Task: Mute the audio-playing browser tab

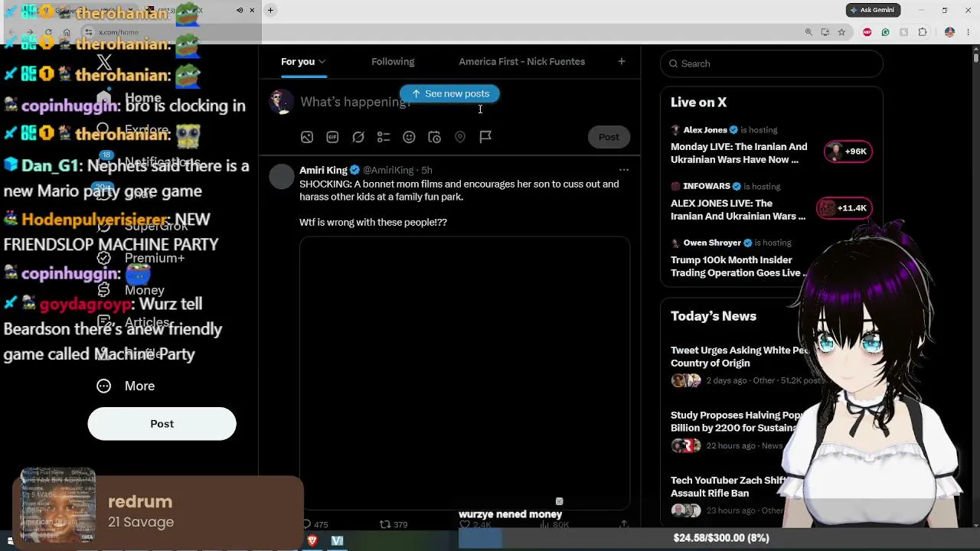Action: (240, 10)
